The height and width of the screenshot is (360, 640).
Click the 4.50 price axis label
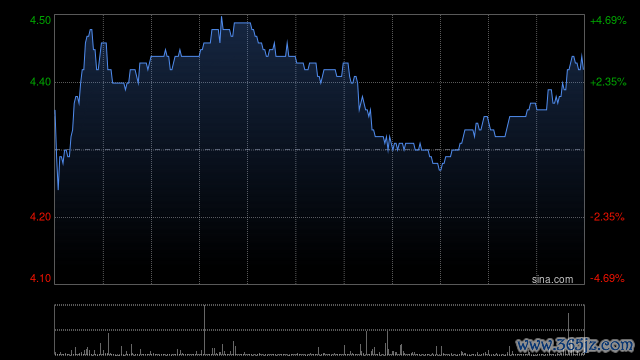40,20
